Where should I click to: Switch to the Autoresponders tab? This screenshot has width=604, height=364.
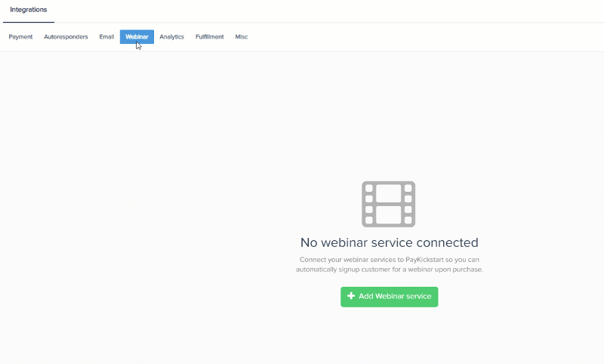click(x=66, y=37)
